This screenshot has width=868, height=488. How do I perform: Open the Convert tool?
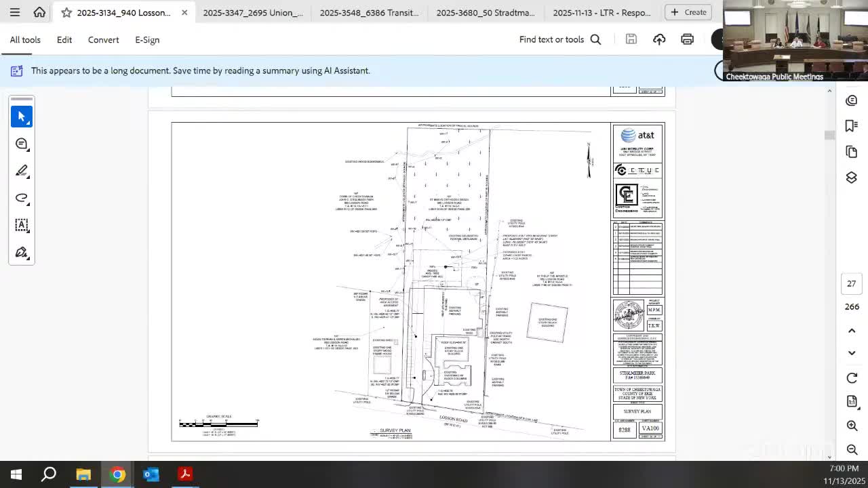pos(104,40)
